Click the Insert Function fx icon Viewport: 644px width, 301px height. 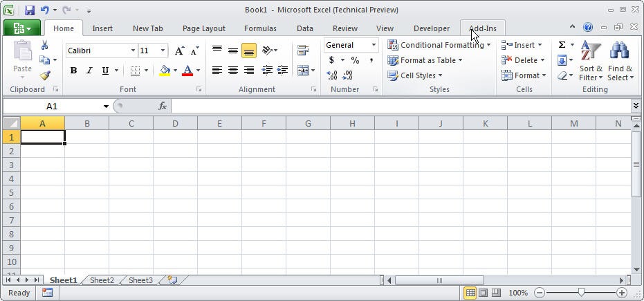pos(163,107)
